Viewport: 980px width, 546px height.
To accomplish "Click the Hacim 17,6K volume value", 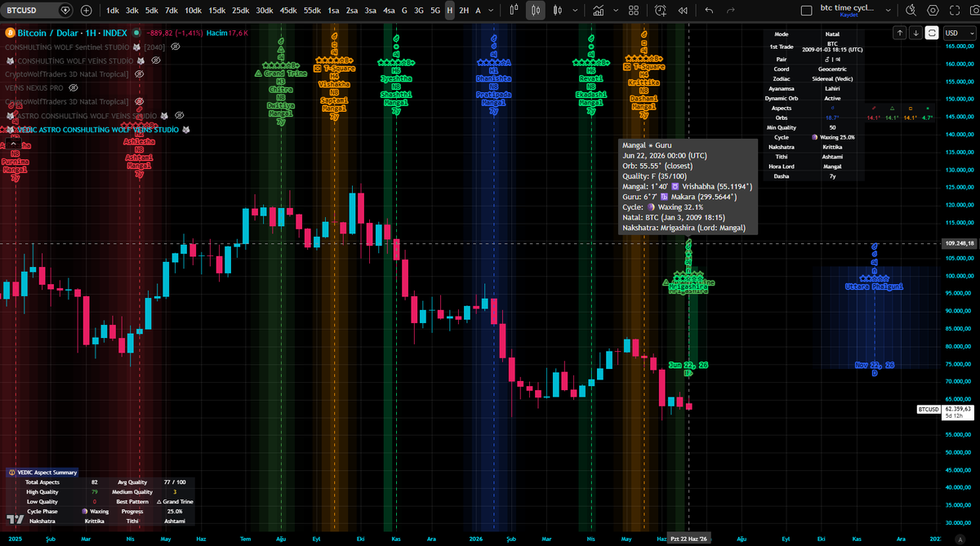I will point(226,33).
